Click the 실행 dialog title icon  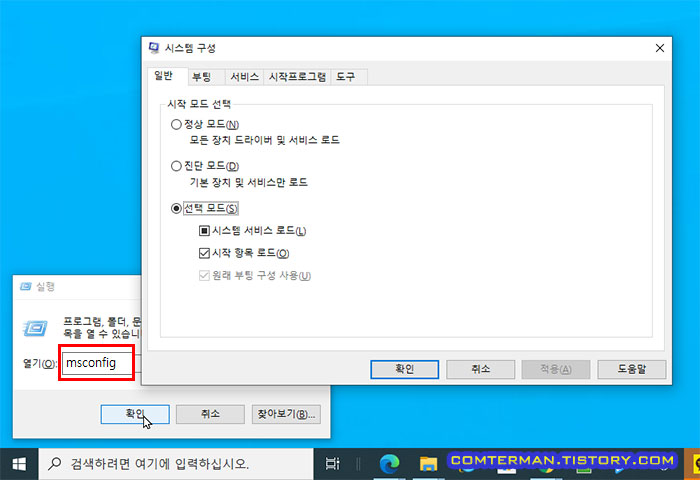[26, 286]
